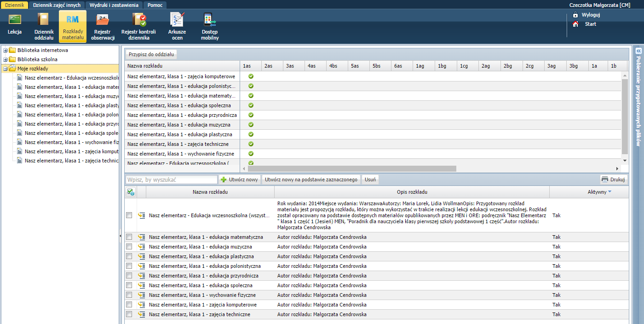
Task: Open Arkusze ocen icon
Action: (x=177, y=20)
